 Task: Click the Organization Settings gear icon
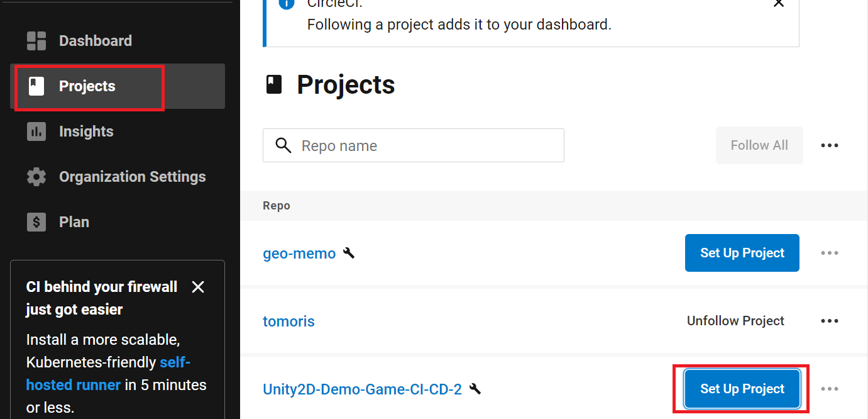tap(36, 177)
